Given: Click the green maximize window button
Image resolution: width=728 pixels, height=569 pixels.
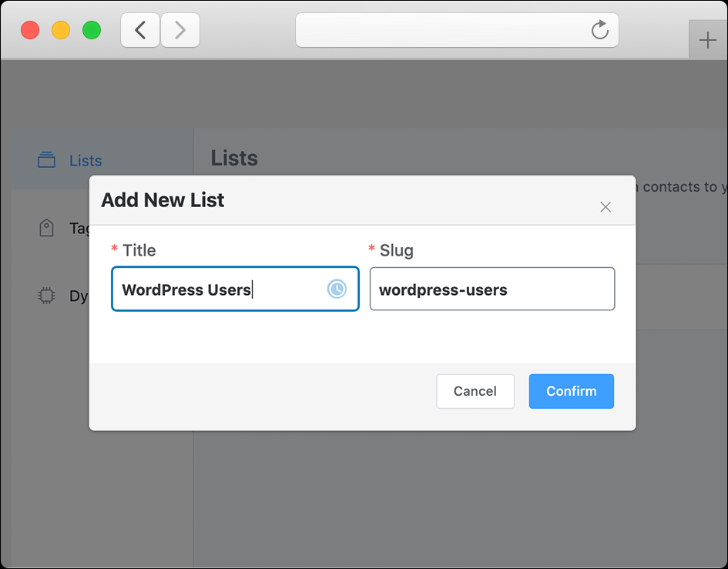Looking at the screenshot, I should pyautogui.click(x=92, y=30).
